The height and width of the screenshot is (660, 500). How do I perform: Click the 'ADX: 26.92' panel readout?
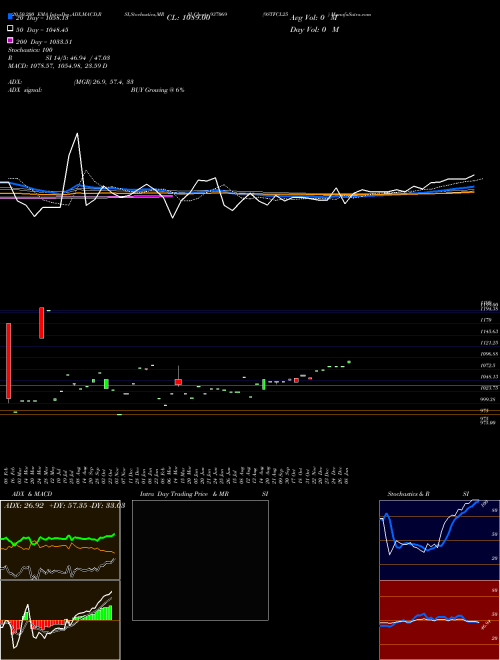(24, 506)
